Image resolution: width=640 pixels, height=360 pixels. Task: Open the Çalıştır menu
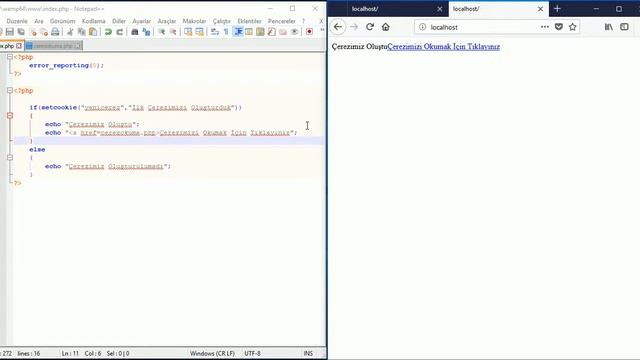(222, 21)
